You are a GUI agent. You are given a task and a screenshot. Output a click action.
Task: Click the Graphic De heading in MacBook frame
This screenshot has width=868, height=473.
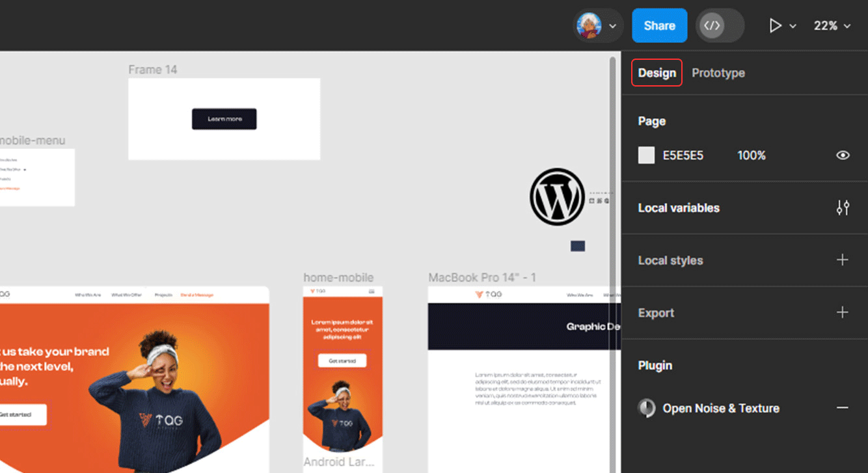click(x=593, y=327)
